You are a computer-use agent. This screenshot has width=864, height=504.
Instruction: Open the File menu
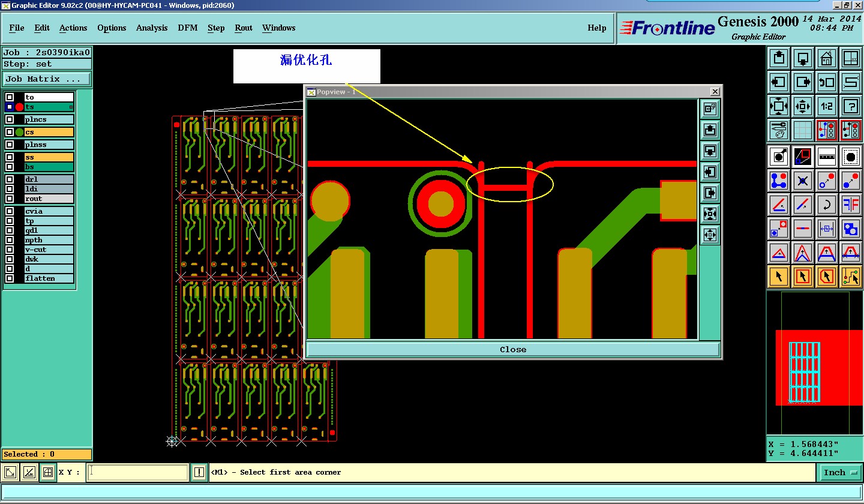point(17,28)
